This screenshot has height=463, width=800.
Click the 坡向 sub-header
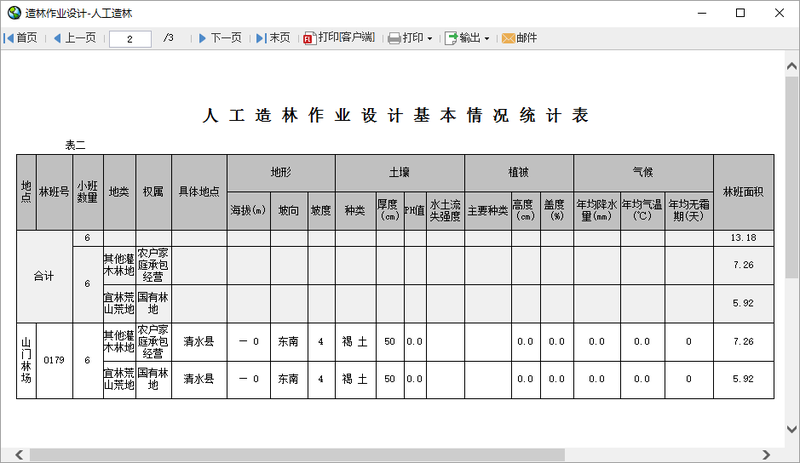click(x=289, y=211)
